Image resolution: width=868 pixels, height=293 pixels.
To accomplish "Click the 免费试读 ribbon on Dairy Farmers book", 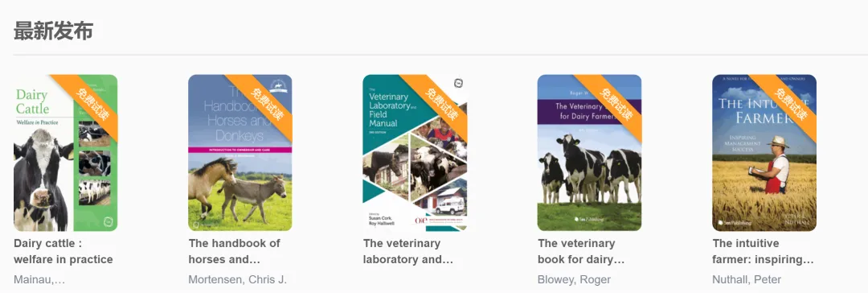I will tap(616, 104).
